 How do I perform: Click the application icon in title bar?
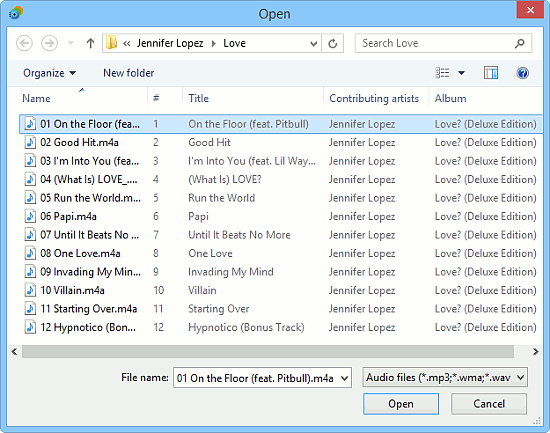16,13
